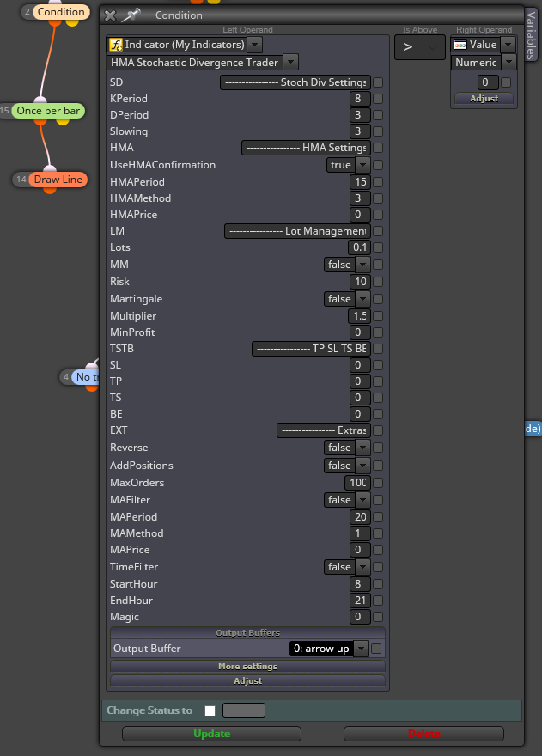Expand the Reverse false dropdown
The height and width of the screenshot is (756, 542).
(x=362, y=448)
